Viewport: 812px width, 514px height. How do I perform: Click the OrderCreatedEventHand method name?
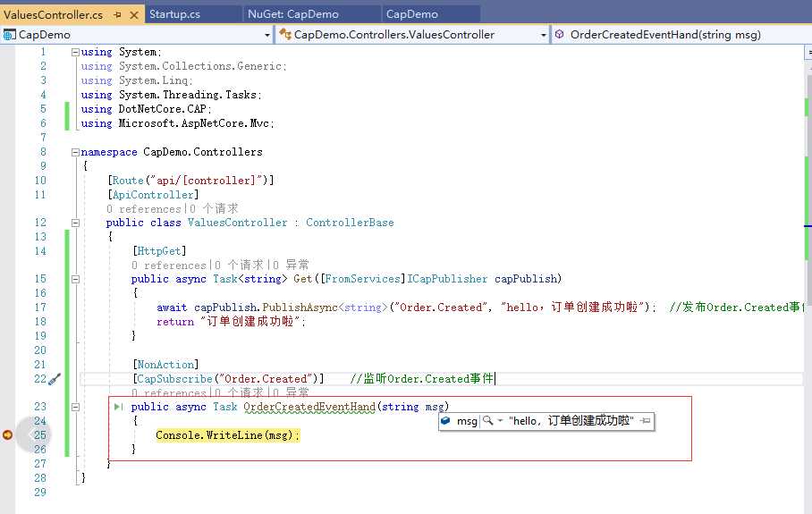pos(309,407)
